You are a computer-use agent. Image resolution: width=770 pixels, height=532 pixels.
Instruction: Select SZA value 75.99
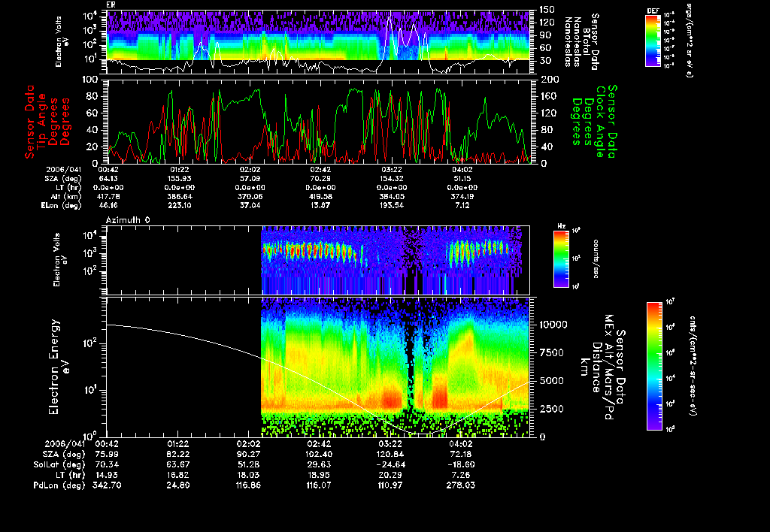click(x=107, y=454)
